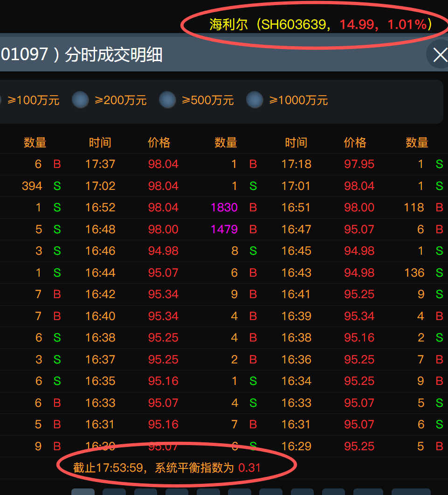Click the magenta quantity 1479 cell

[224, 229]
